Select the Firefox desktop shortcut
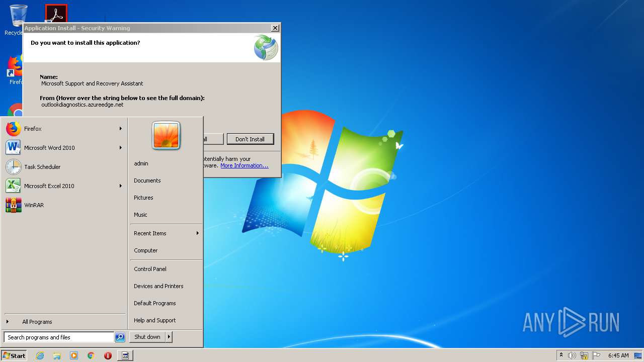The height and width of the screenshot is (362, 644). pos(15,70)
